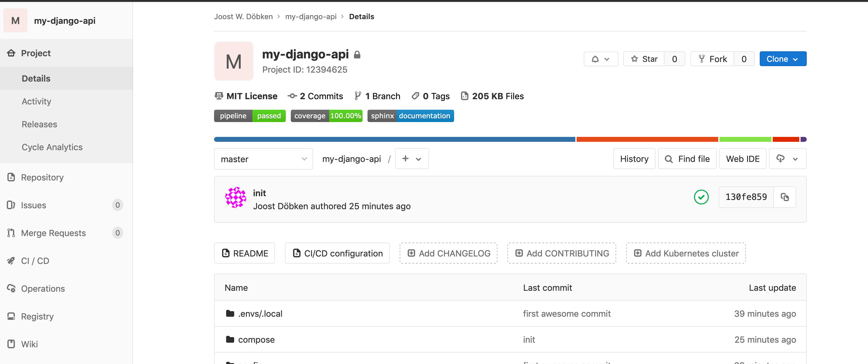Click the Find file search button

687,159
